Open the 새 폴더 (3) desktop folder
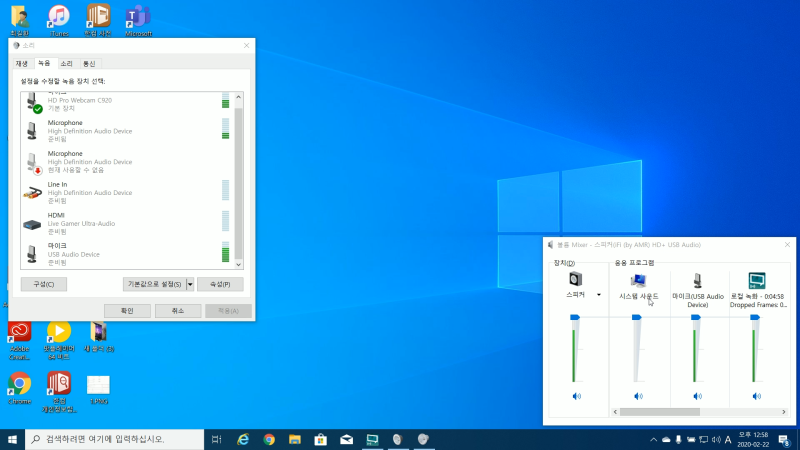 [98, 337]
